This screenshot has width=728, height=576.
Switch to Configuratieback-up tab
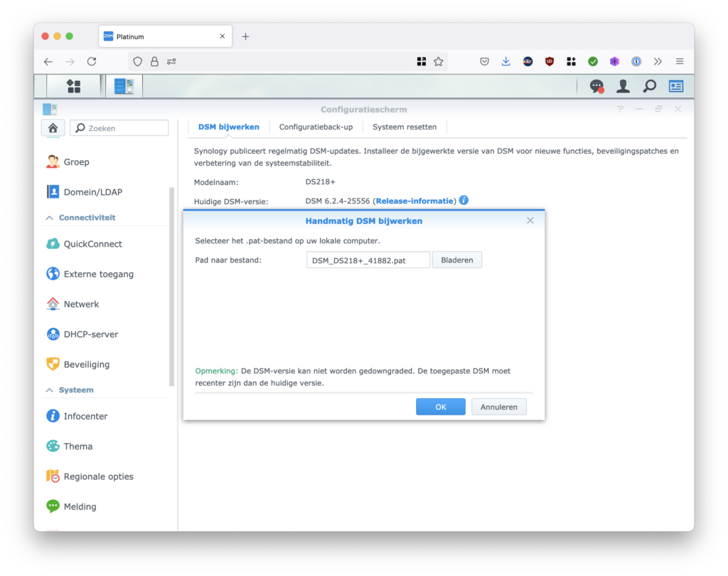(x=316, y=127)
